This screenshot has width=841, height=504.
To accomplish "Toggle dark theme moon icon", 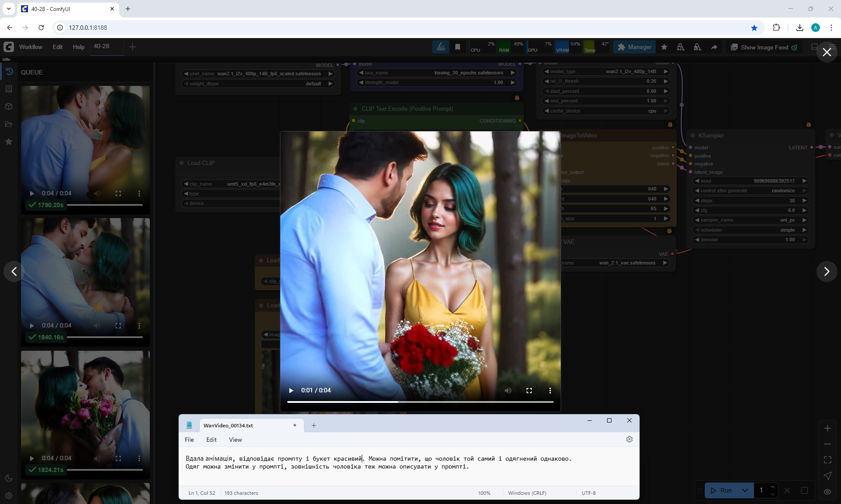I will [x=9, y=478].
